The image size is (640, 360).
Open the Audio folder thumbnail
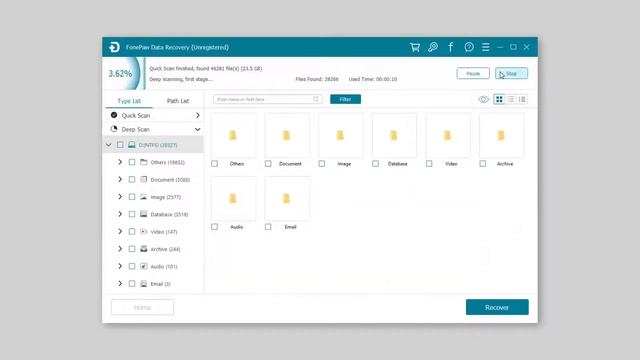pos(233,199)
